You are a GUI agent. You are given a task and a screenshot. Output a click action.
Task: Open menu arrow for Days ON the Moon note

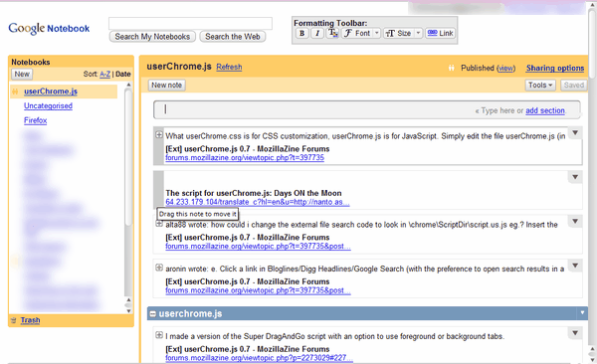click(x=575, y=177)
